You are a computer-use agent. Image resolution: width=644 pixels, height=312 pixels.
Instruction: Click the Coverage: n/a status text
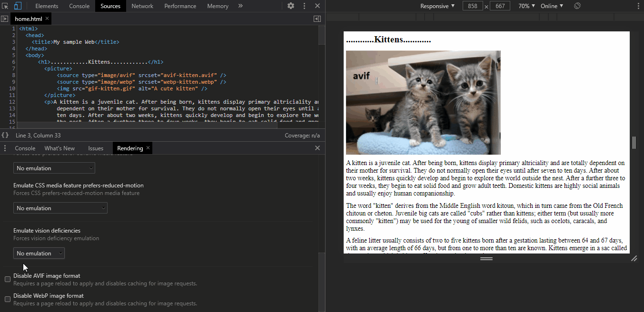tap(302, 136)
